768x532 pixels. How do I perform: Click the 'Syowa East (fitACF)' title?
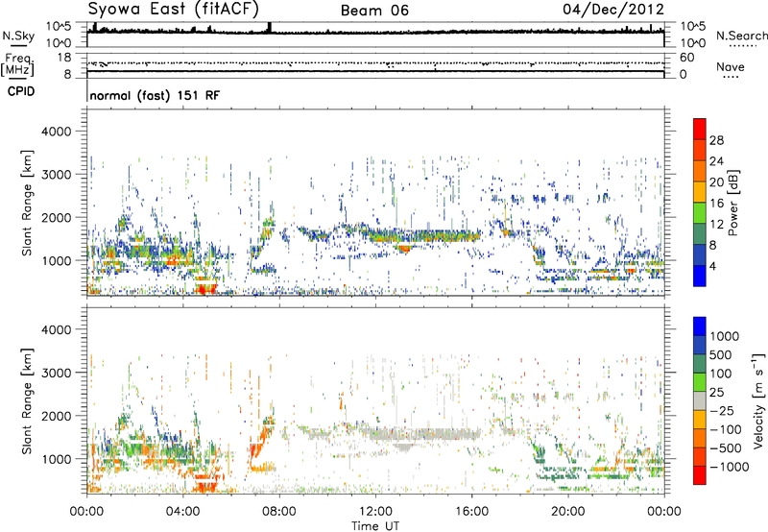pos(174,9)
